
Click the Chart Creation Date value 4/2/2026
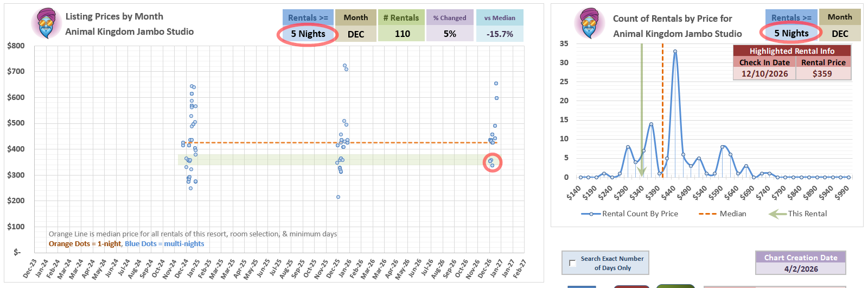click(801, 268)
